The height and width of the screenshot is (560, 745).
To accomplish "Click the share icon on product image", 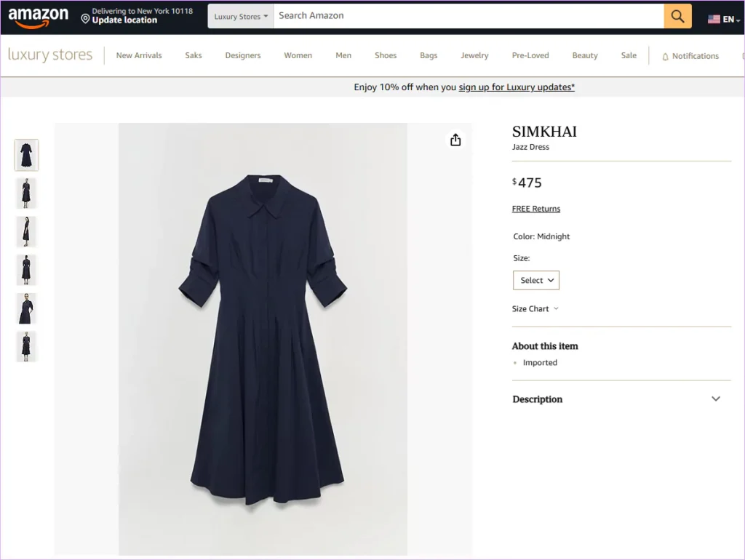I will [455, 140].
